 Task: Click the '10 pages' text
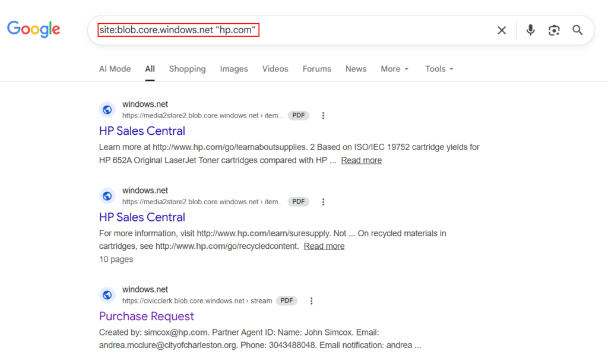[116, 259]
